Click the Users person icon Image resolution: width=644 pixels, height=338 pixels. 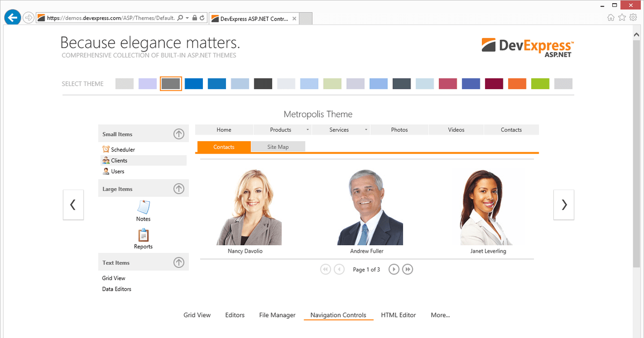pos(106,171)
